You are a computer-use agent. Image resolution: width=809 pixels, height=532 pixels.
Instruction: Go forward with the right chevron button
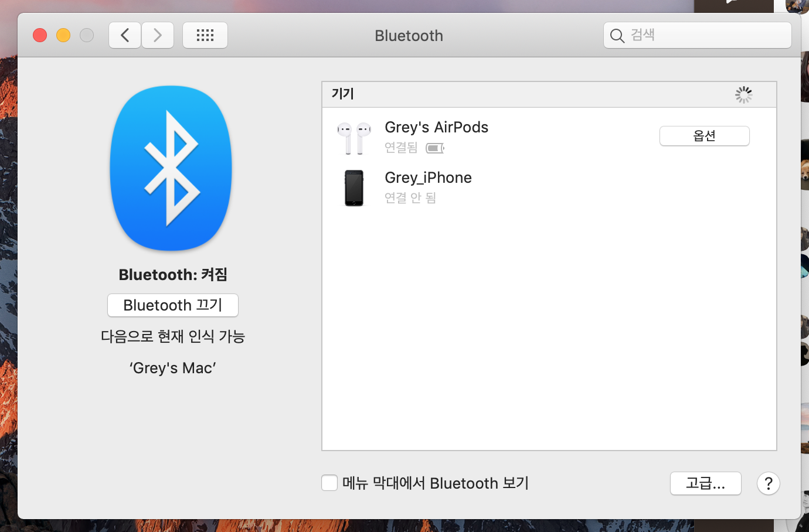158,35
